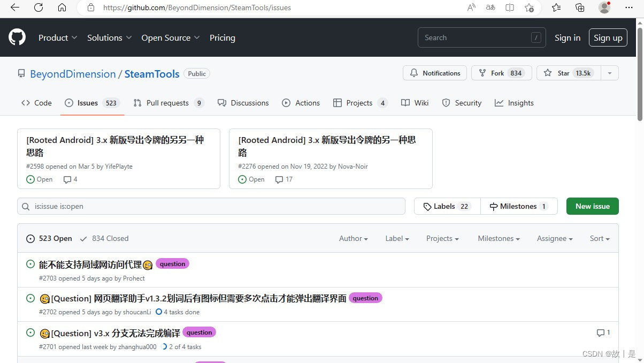Click open status icon of issue #2703
The height and width of the screenshot is (363, 644).
(30, 264)
